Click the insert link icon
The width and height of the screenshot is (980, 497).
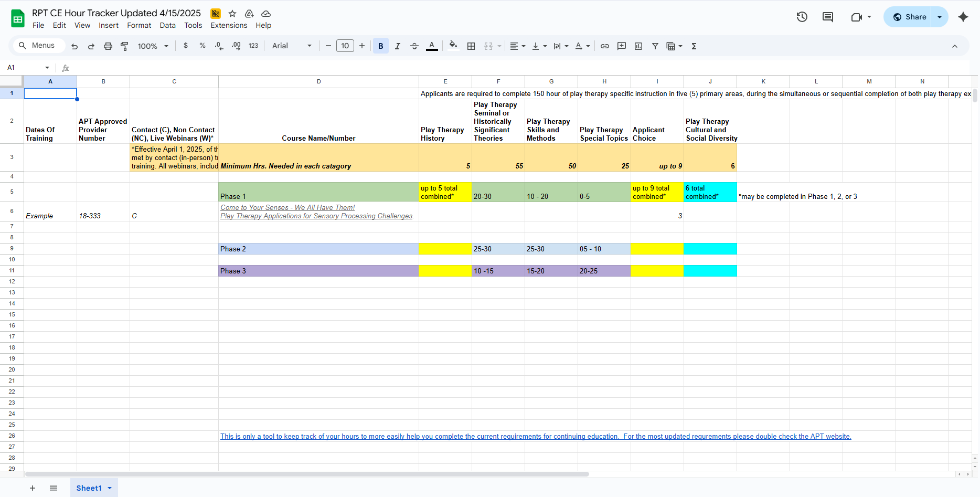click(x=605, y=46)
